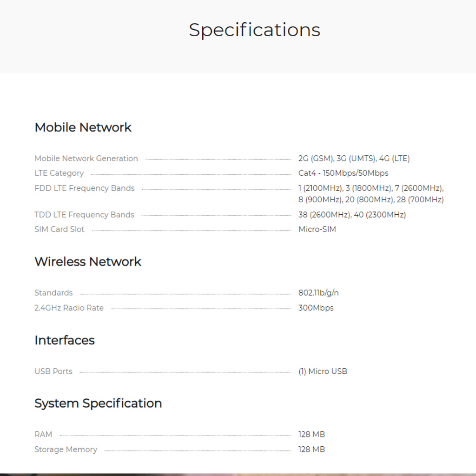Viewport: 476px width, 476px height.
Task: Click the TDD LTE Frequency Bands label
Action: point(84,215)
